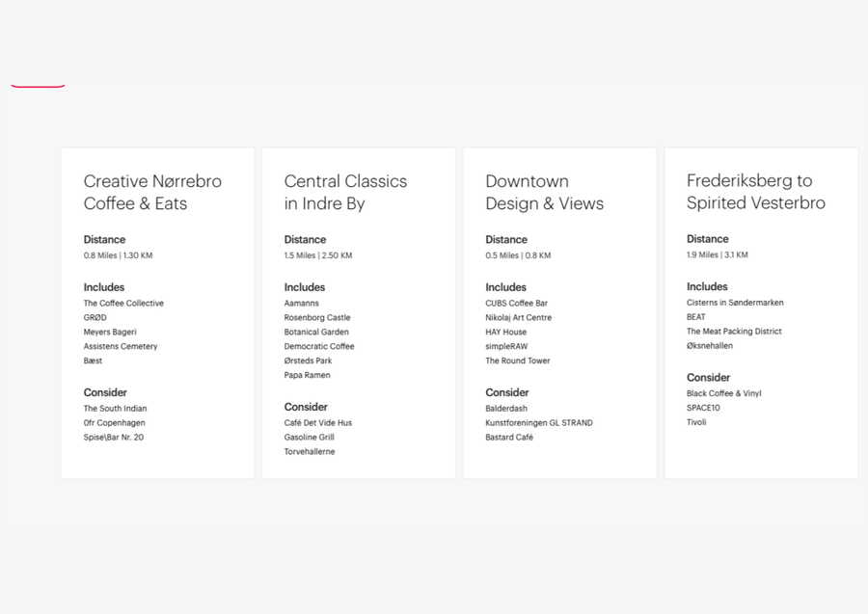Select the Downtown Design & Views heading
Viewport: 868px width, 614px height.
point(544,192)
